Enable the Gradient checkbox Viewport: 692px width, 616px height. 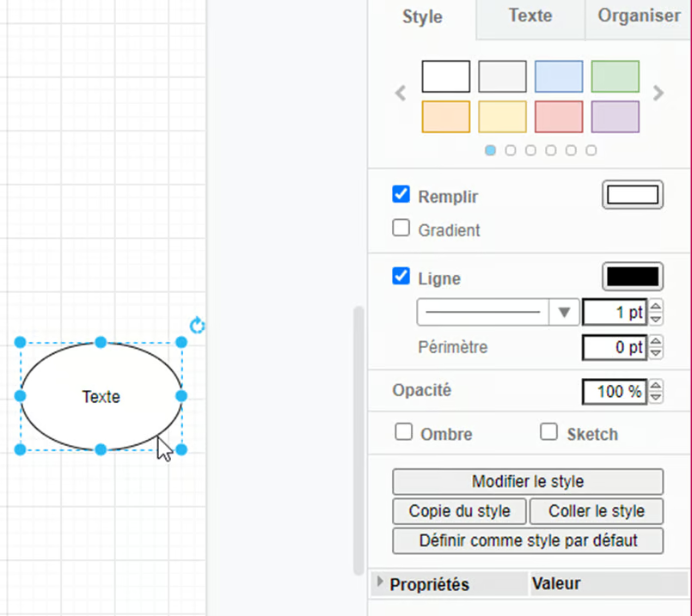tap(401, 229)
